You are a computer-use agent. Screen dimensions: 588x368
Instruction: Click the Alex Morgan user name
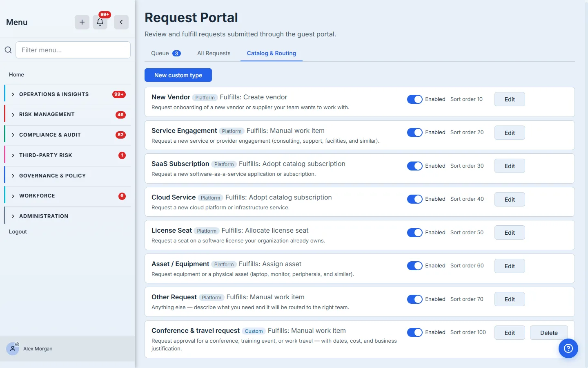pos(38,349)
